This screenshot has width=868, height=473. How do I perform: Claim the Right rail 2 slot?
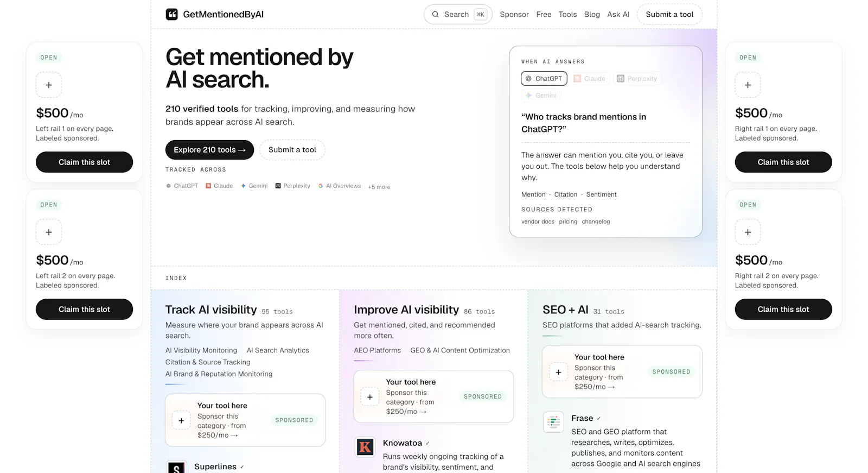pos(783,310)
